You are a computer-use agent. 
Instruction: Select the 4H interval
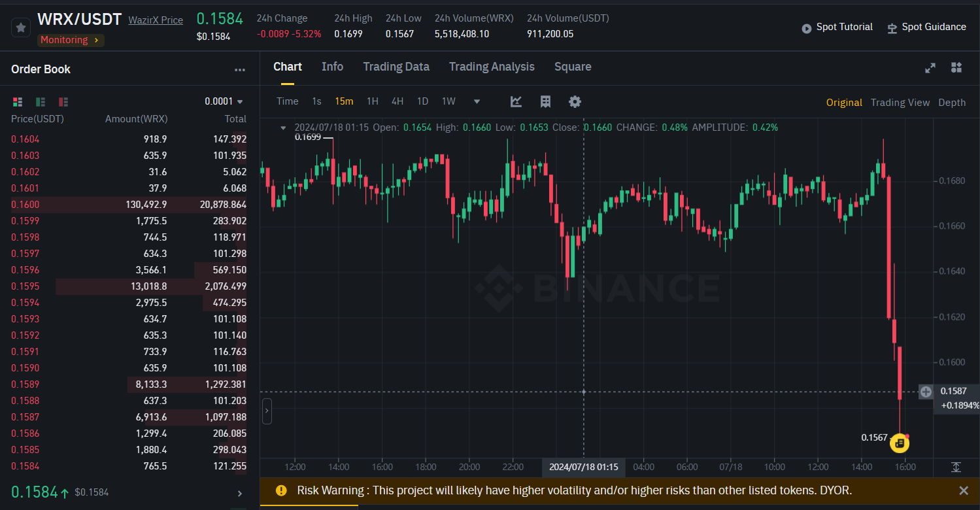pos(397,101)
